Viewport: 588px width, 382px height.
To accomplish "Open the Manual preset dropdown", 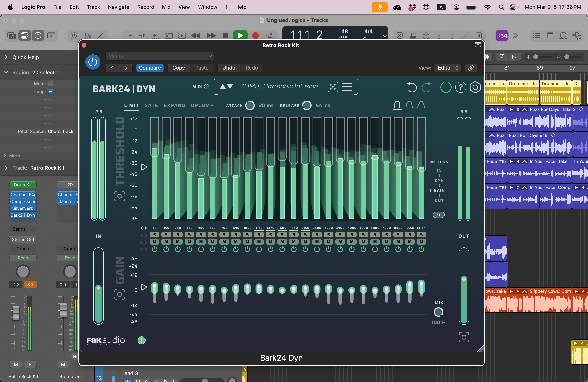I will (x=160, y=56).
